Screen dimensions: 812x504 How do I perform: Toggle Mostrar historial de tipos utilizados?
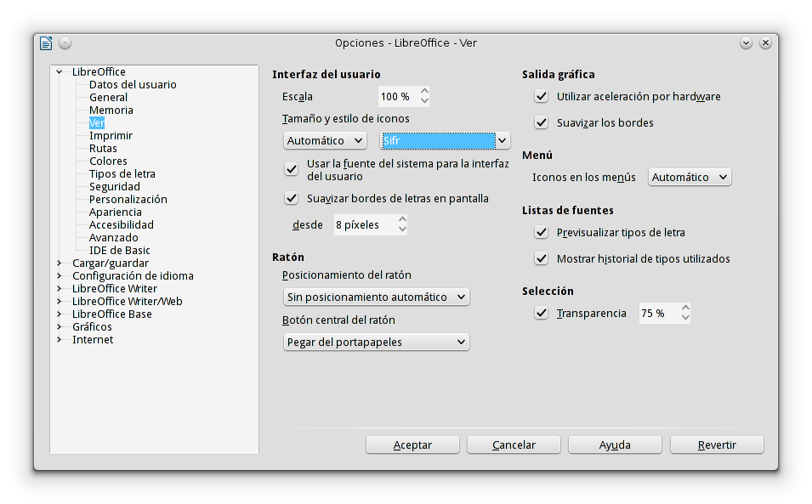coord(541,258)
